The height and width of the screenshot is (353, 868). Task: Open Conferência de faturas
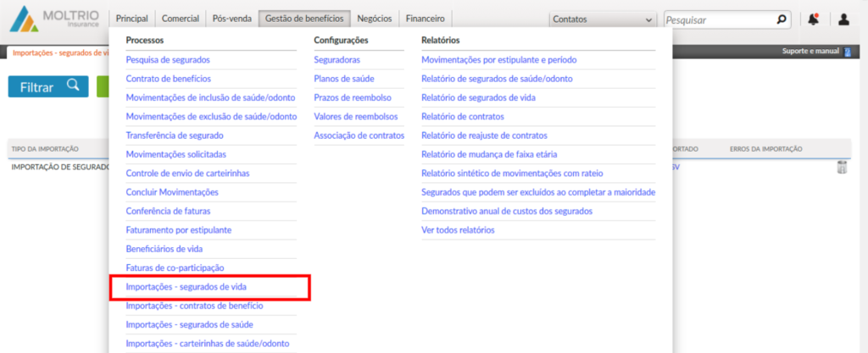[168, 211]
